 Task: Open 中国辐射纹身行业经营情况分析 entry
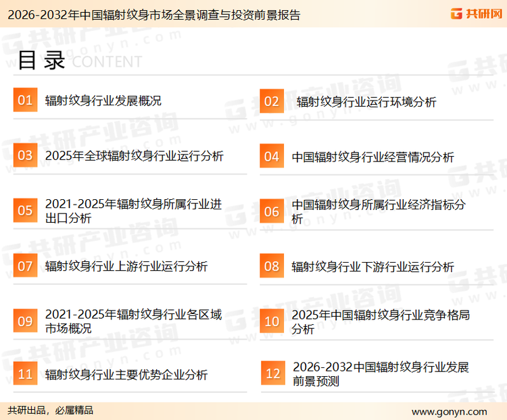[372, 157]
